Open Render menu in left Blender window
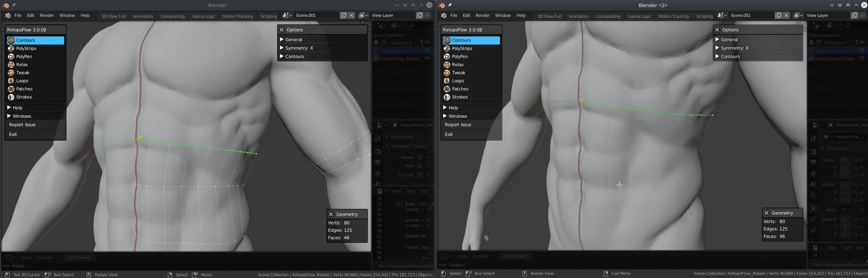This screenshot has width=868, height=278. [47, 15]
